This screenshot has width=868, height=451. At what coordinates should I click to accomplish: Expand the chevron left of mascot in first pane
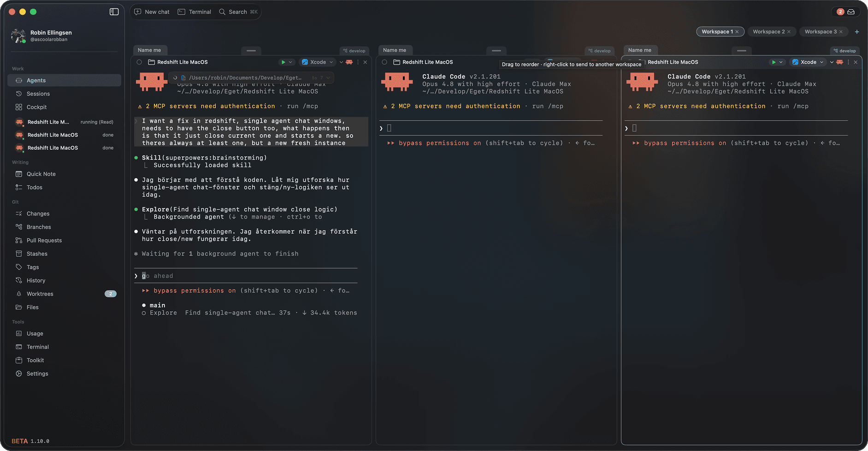[341, 62]
